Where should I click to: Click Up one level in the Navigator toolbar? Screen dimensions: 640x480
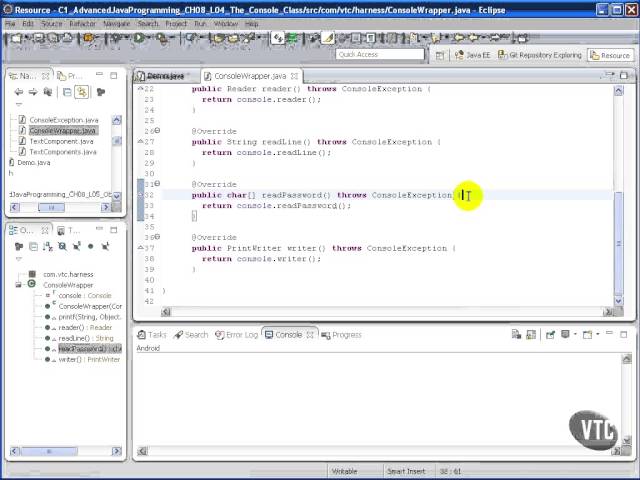(48, 92)
